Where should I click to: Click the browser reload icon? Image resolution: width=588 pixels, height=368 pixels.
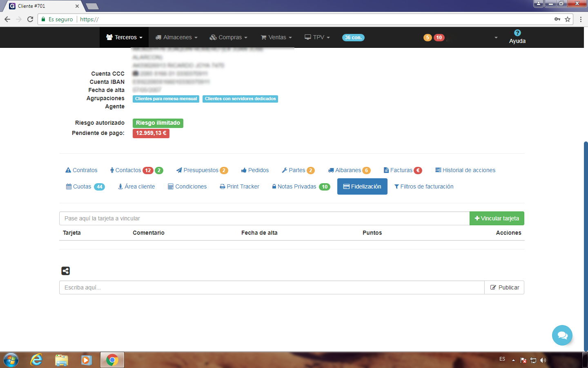[30, 19]
